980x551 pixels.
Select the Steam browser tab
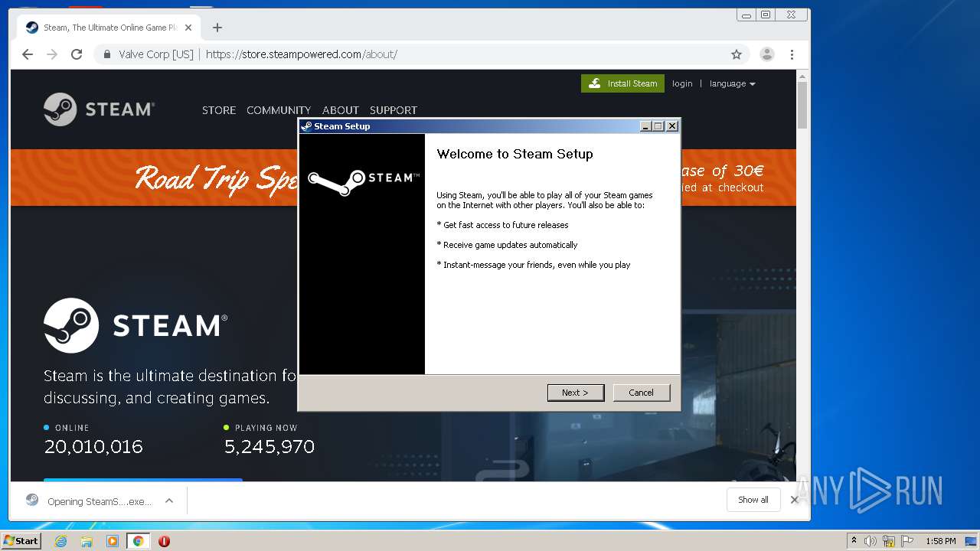[109, 28]
